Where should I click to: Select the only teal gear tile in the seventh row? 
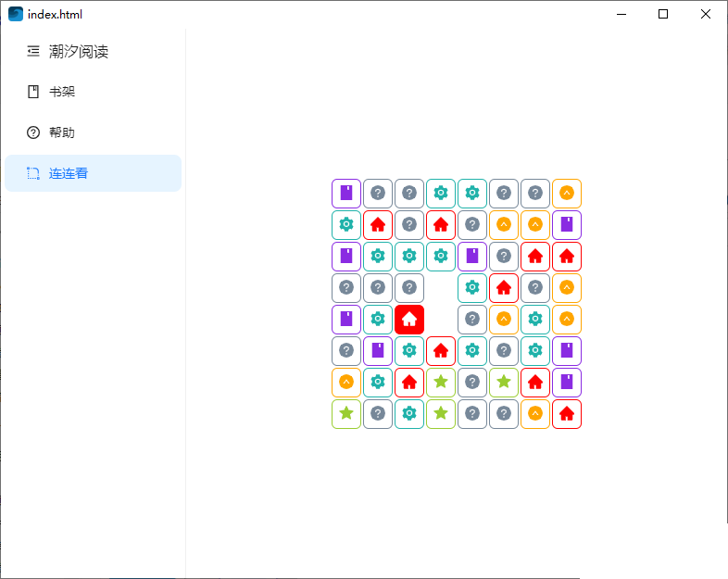point(378,382)
